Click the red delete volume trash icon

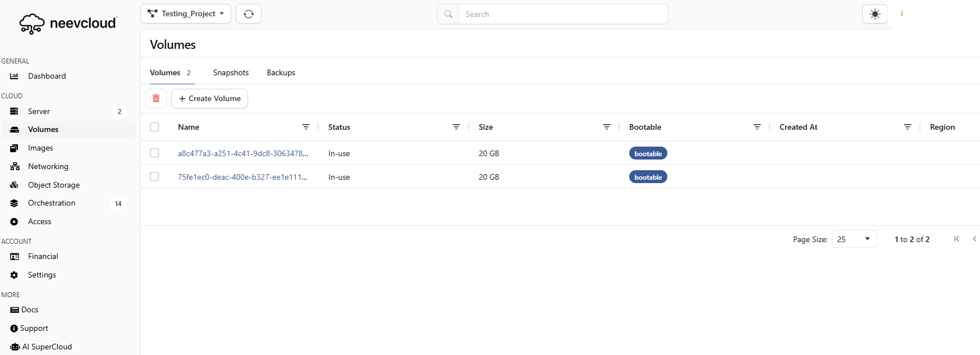coord(156,98)
